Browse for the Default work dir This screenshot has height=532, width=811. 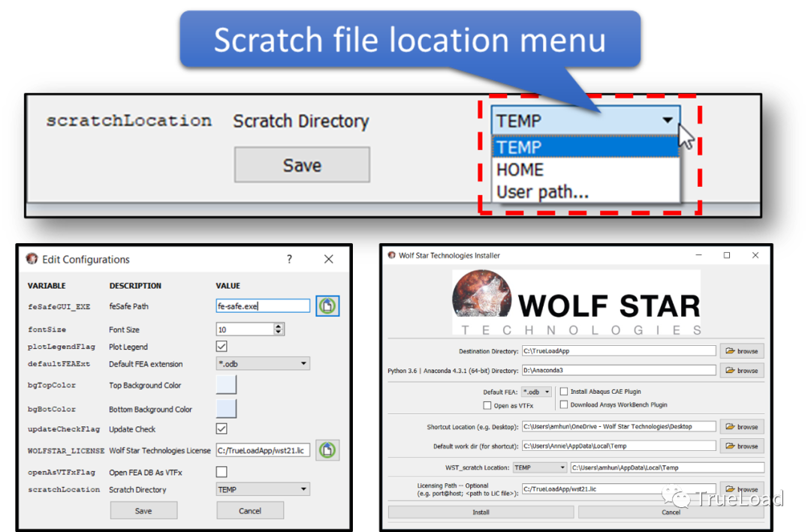click(742, 446)
